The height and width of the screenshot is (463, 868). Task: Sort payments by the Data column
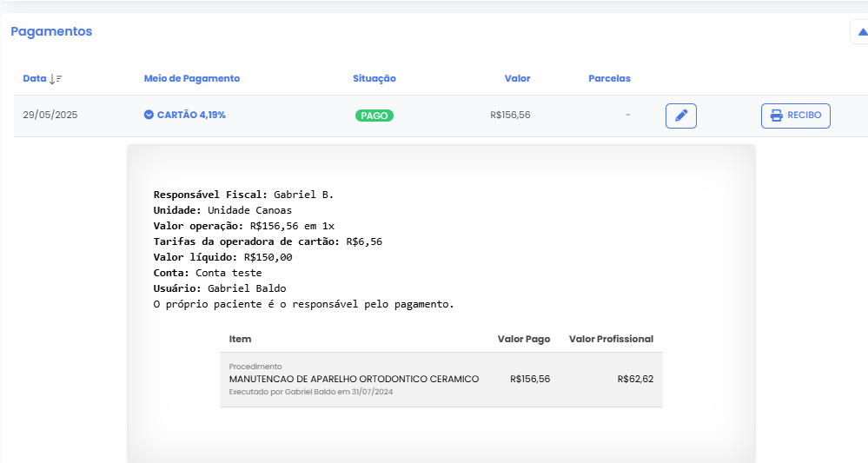[43, 78]
